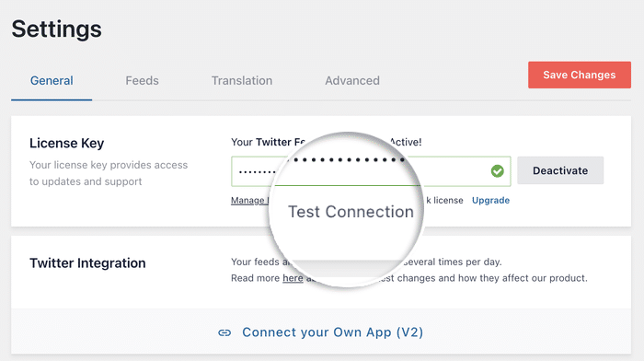
Task: Focus the masked license key input field
Action: click(371, 171)
